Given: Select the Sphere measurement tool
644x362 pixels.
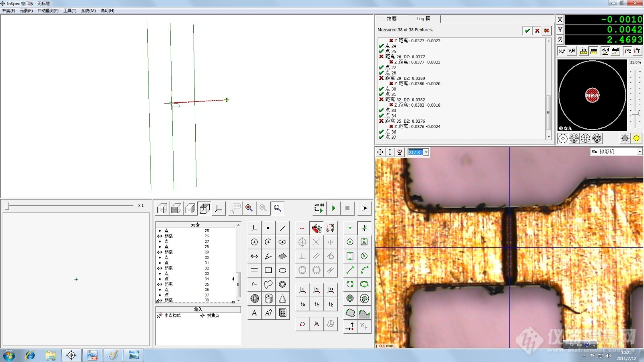Looking at the screenshot, I should click(x=254, y=298).
